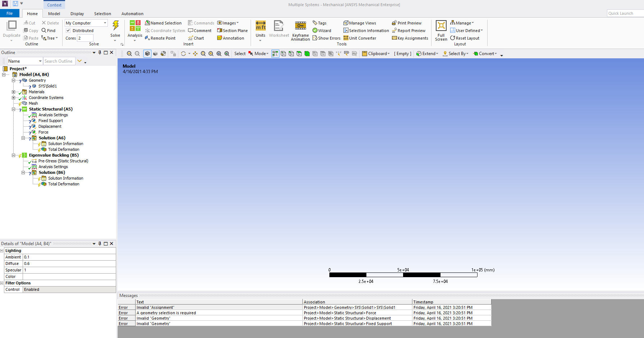Viewport: 644px width, 338px height.
Task: Open Print Preview
Action: (x=407, y=23)
